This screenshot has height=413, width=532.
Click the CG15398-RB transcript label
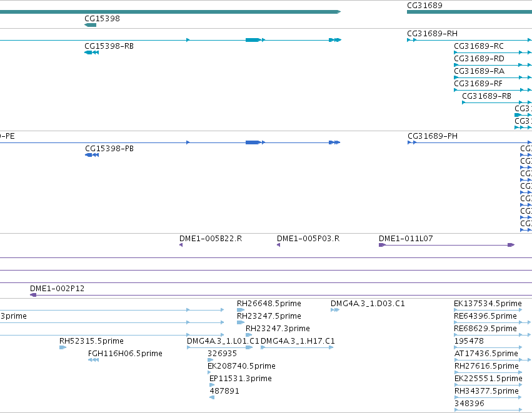109,46
